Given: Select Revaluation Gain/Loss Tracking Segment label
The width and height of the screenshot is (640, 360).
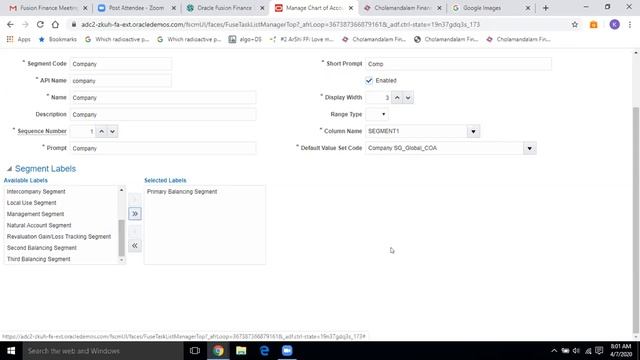Looking at the screenshot, I should pos(59,236).
